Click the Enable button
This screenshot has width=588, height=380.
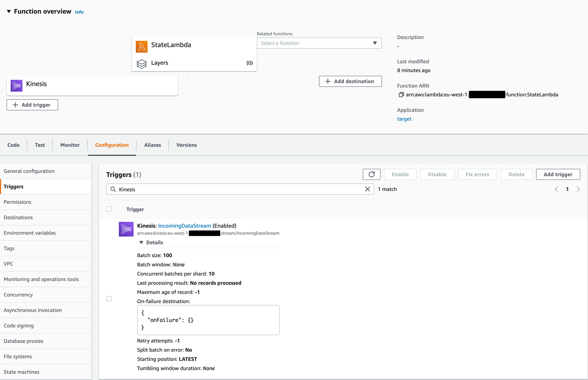(x=400, y=174)
